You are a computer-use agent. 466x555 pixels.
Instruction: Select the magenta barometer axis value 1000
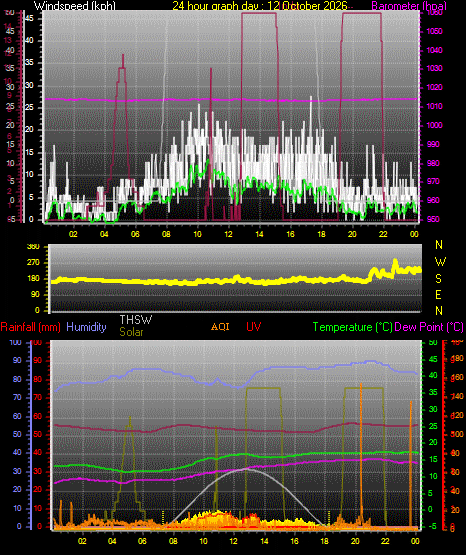coord(435,125)
